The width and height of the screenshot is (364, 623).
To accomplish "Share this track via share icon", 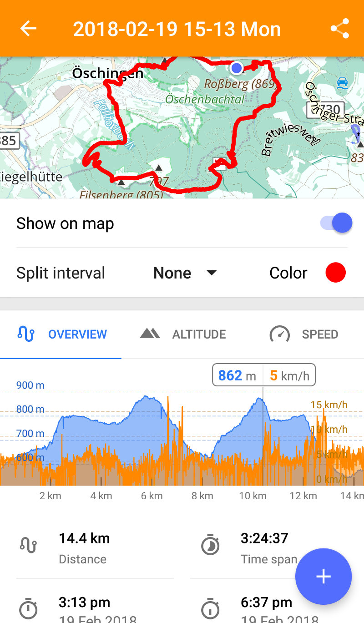I will (x=339, y=29).
